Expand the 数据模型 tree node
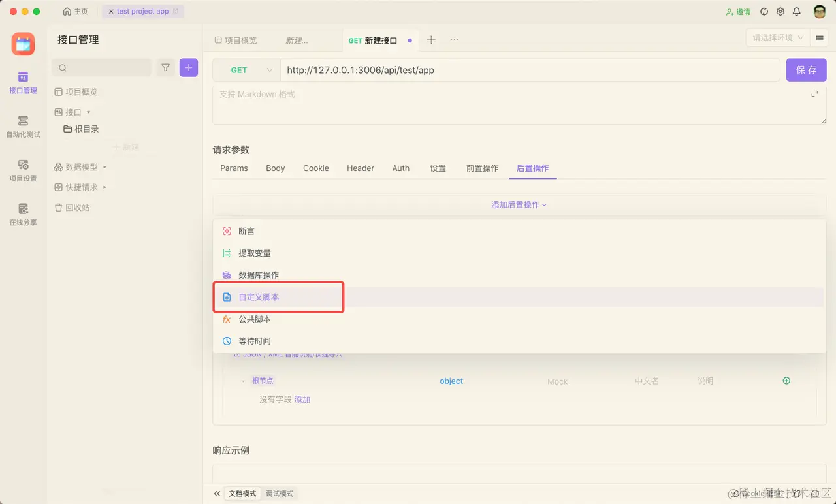The width and height of the screenshot is (836, 504). 104,167
